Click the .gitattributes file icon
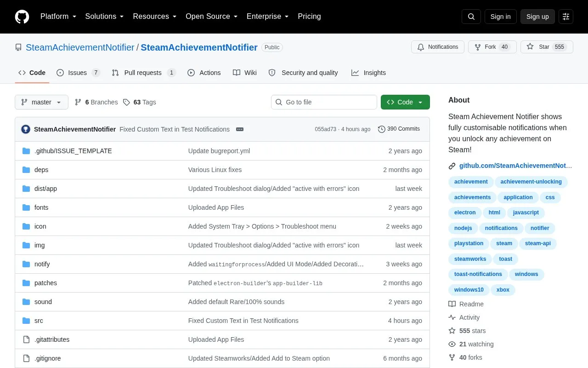Screen dimensions: 588x368 (26, 339)
